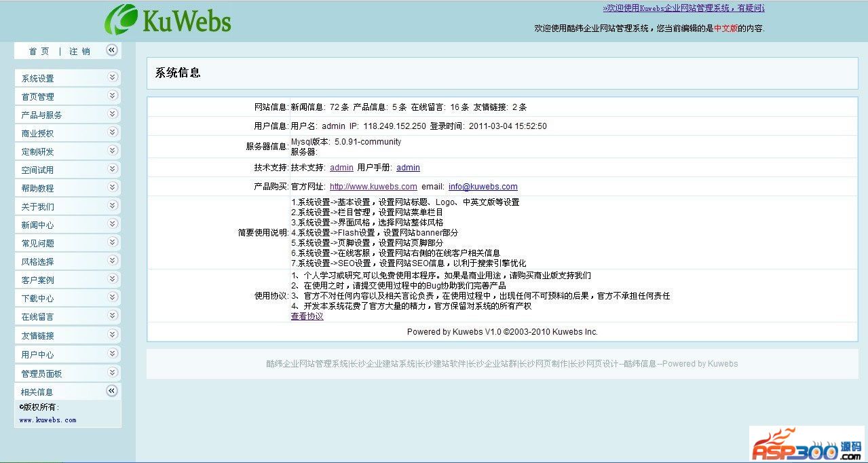The width and height of the screenshot is (868, 463).
Task: Click the chevron icon beside 常见问题
Action: (x=113, y=242)
